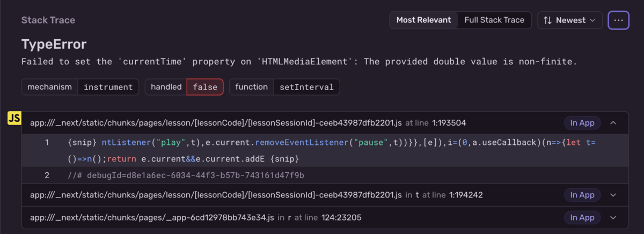
Task: Collapse the first stack frame chevron
Action: pyautogui.click(x=613, y=123)
